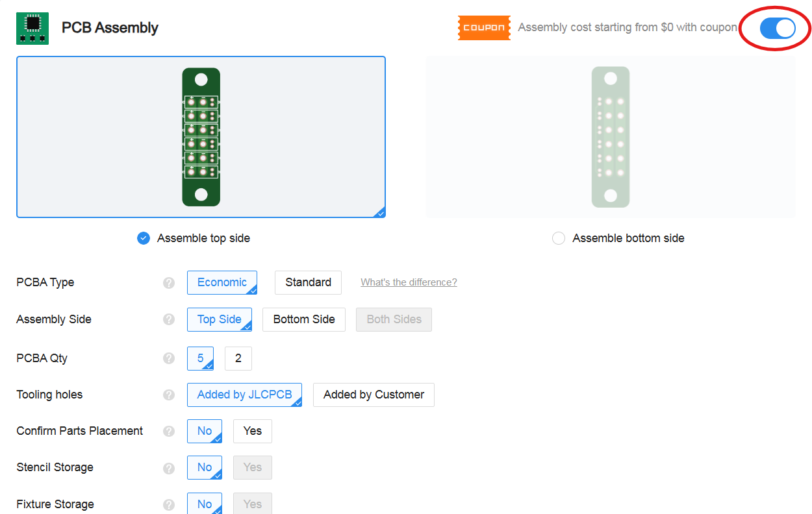Click the top side PCB preview image

point(201,137)
